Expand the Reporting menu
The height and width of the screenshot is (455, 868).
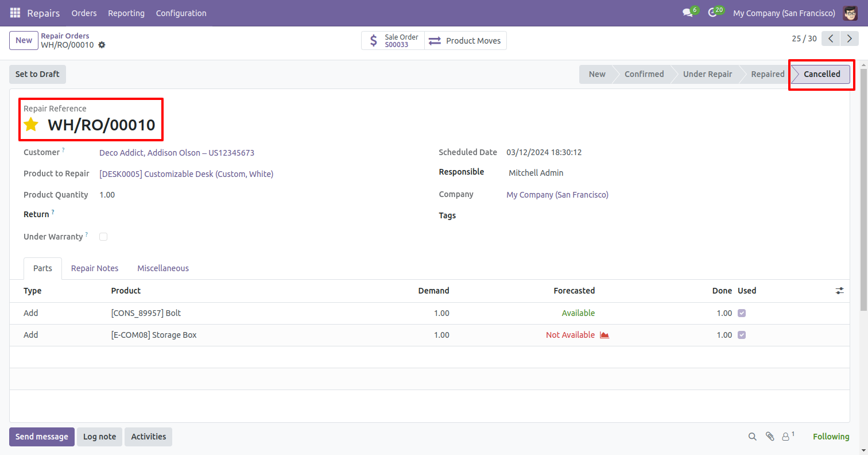point(126,13)
